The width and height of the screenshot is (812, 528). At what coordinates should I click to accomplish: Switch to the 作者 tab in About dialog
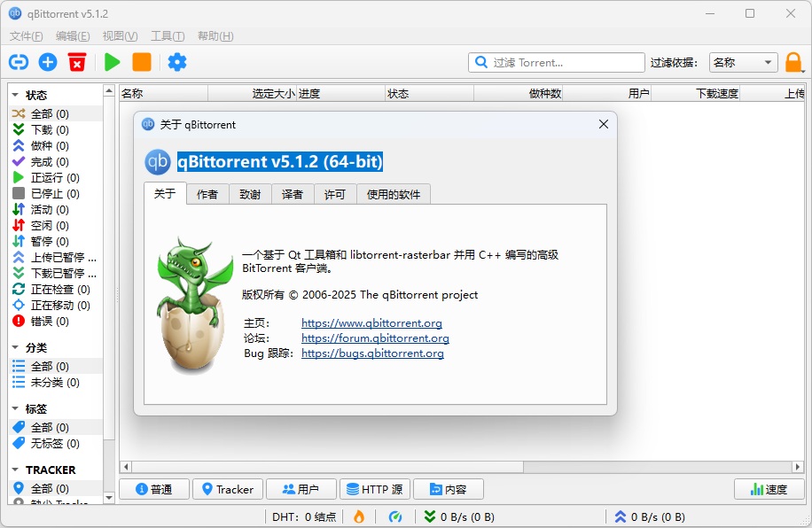click(x=207, y=194)
